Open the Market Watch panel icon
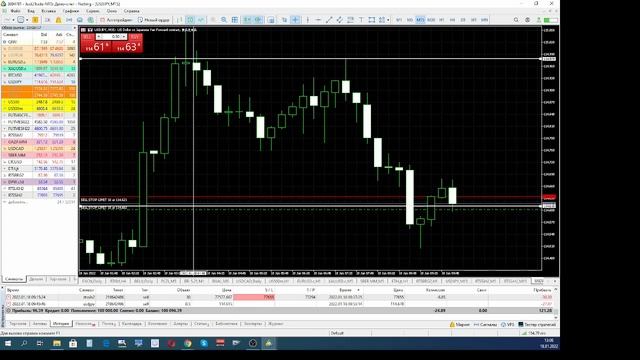The image size is (640, 360). tap(36, 20)
